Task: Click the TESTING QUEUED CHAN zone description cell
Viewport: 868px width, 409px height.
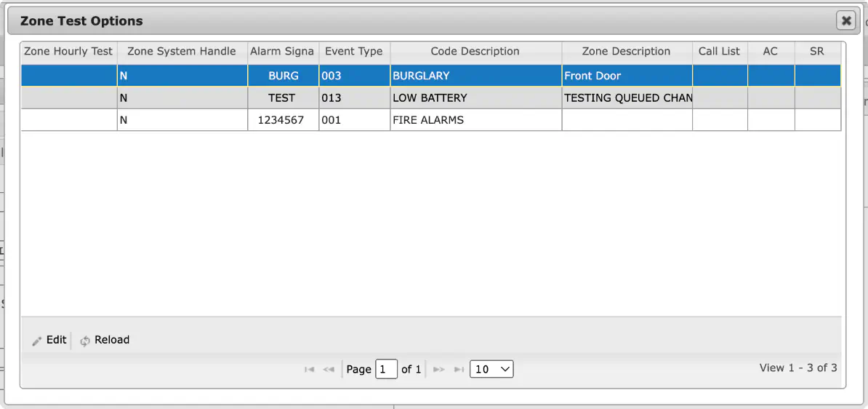Action: tap(627, 98)
